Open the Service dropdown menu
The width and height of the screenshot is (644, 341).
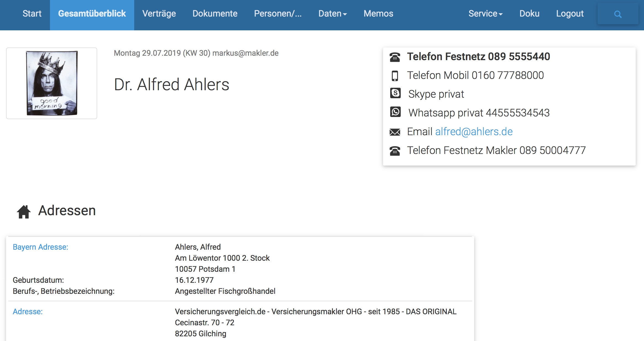485,14
